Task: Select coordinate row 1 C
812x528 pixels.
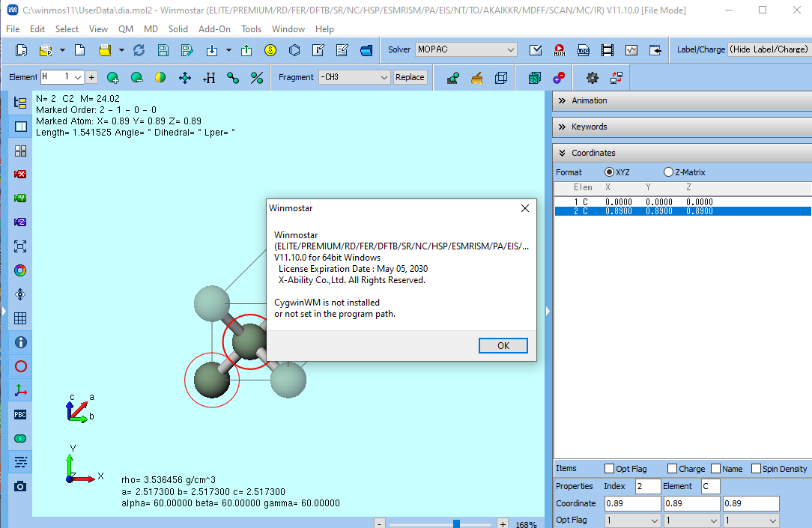Action: [682, 202]
